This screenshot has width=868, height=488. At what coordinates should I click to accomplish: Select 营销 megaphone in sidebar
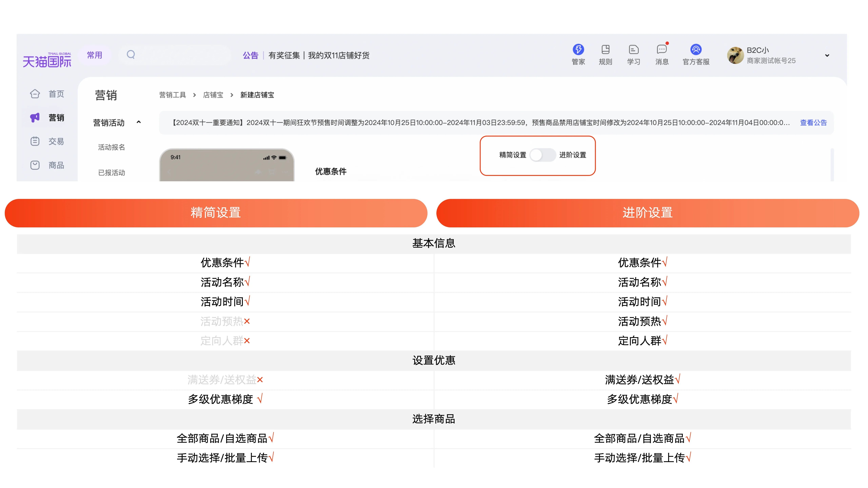(47, 118)
